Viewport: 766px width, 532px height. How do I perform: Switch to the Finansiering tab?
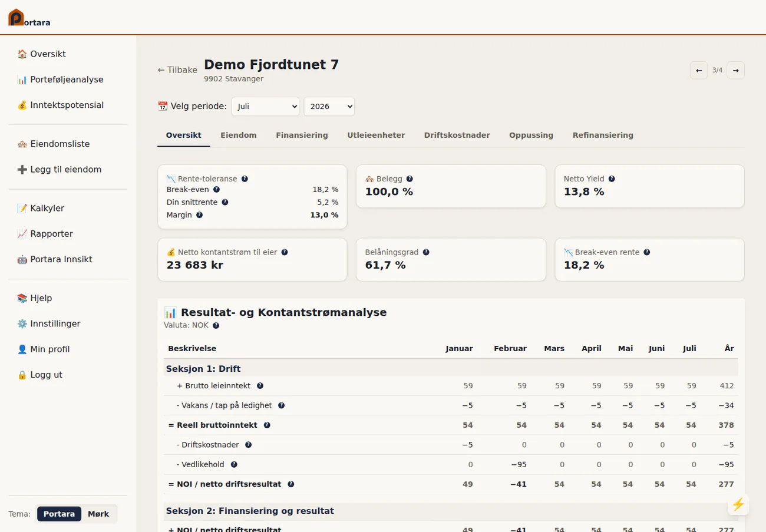point(302,135)
